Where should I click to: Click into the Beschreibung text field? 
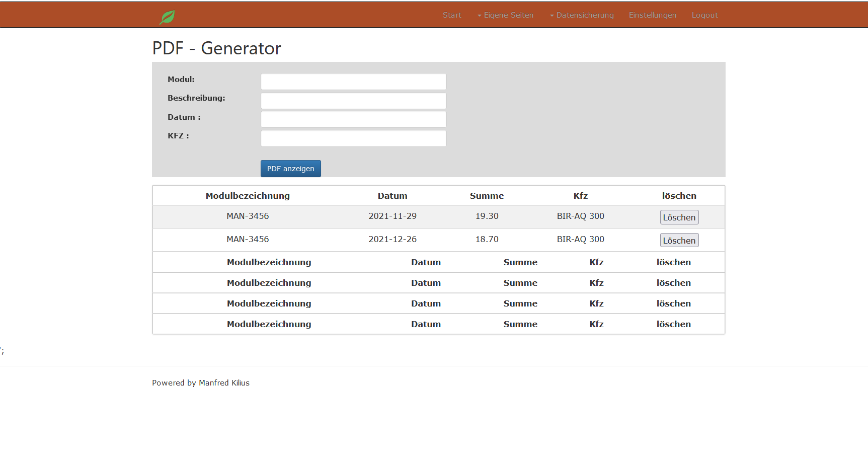353,101
